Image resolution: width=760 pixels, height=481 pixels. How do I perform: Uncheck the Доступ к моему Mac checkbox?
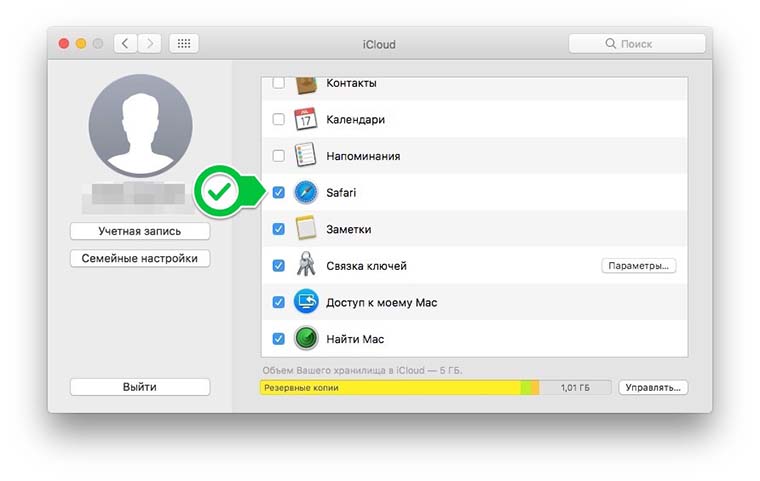click(278, 302)
